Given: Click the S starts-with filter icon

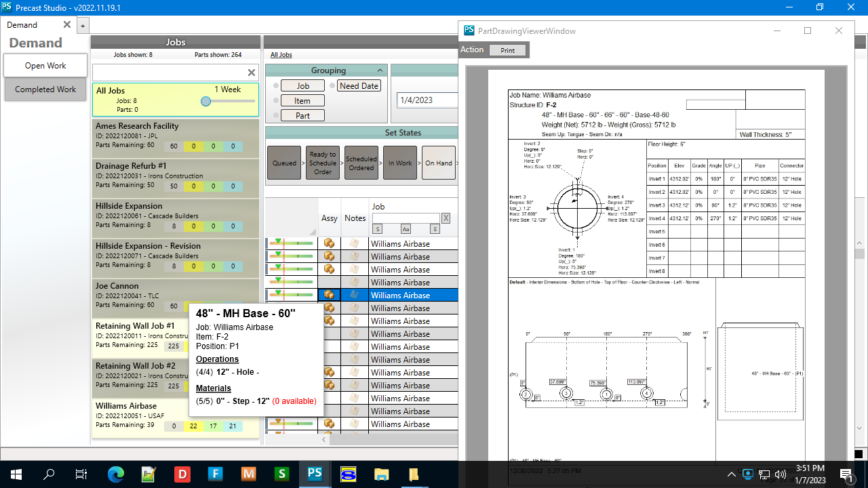Looking at the screenshot, I should tap(377, 229).
